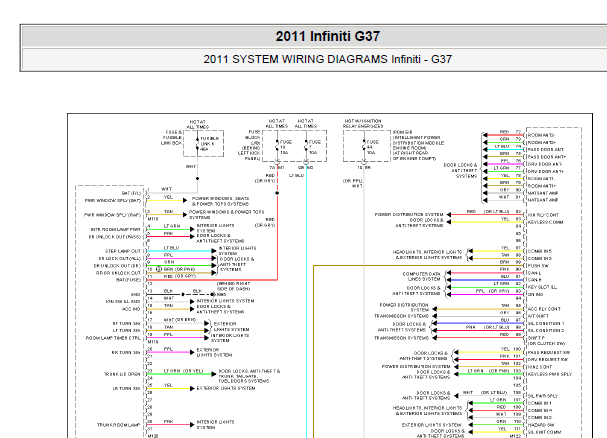The image size is (607, 438).
Task: Select the 'PUSH SW' terminal label
Action: (538, 266)
